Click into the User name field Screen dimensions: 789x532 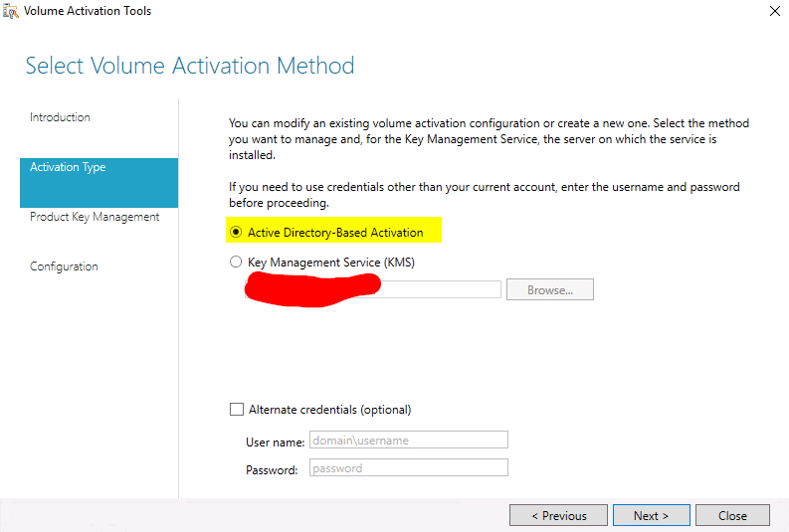pyautogui.click(x=408, y=440)
